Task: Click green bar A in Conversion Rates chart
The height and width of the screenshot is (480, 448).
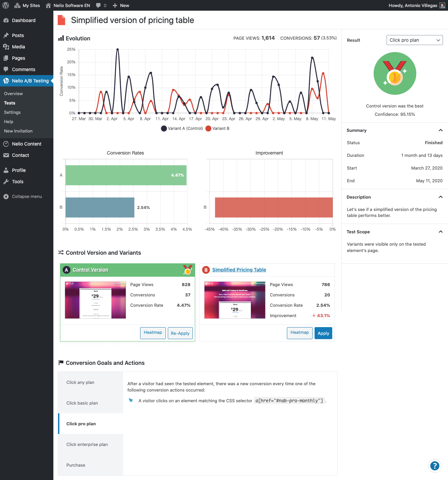Action: tap(126, 175)
